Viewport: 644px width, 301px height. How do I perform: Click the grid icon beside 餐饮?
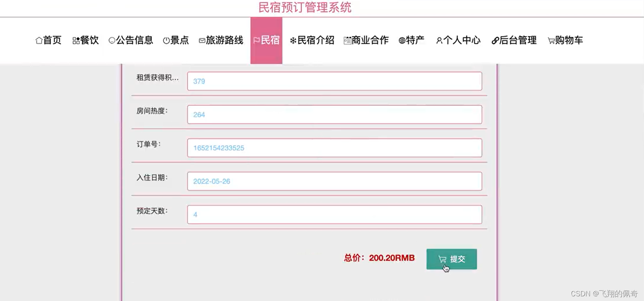pyautogui.click(x=76, y=40)
